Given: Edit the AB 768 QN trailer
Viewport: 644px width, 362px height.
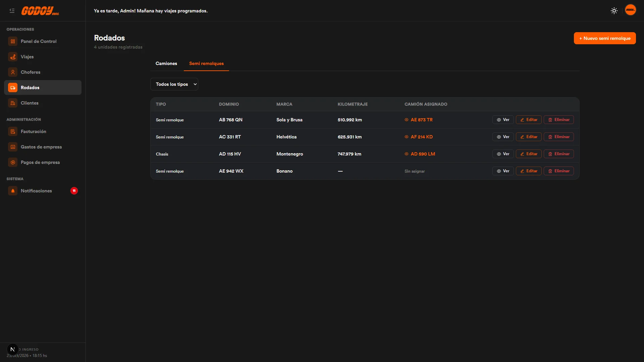Looking at the screenshot, I should 529,120.
